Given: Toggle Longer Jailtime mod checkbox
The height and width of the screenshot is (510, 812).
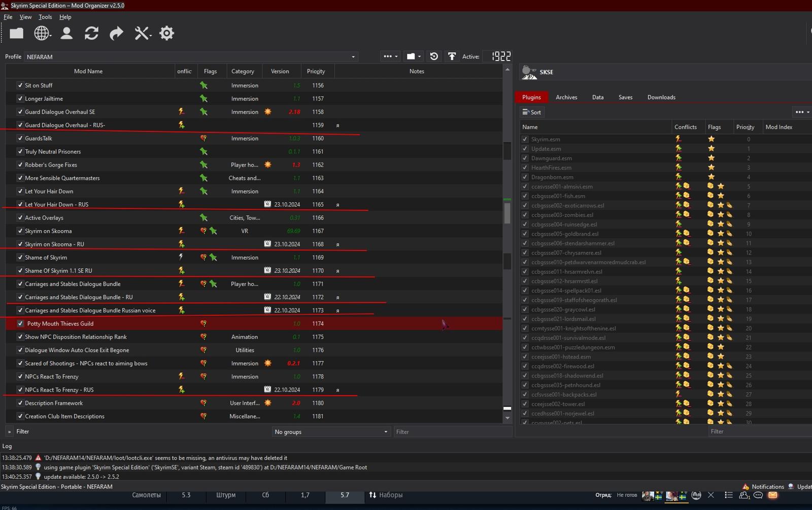Looking at the screenshot, I should coord(20,99).
